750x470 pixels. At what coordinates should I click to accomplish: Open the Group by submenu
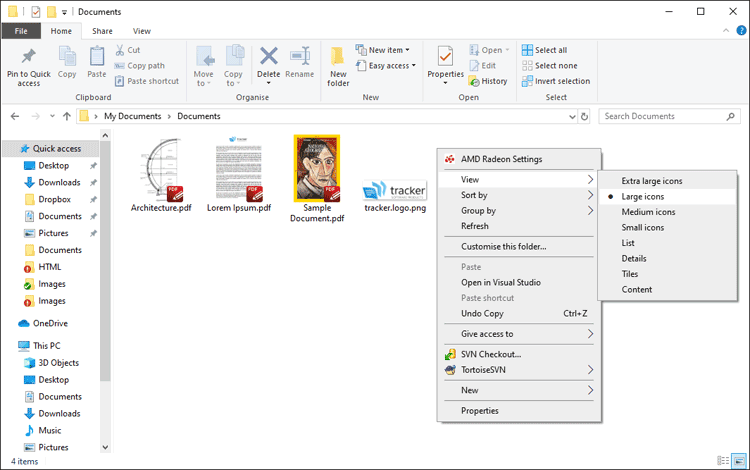519,211
